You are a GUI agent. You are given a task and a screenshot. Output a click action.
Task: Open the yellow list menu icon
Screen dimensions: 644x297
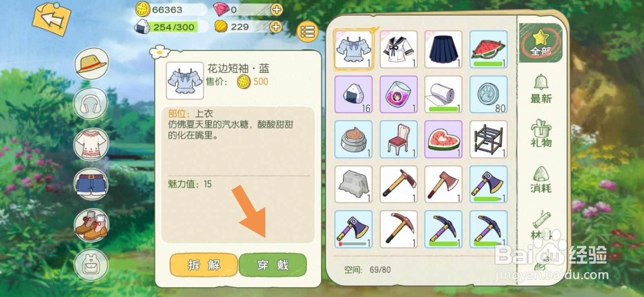308,31
